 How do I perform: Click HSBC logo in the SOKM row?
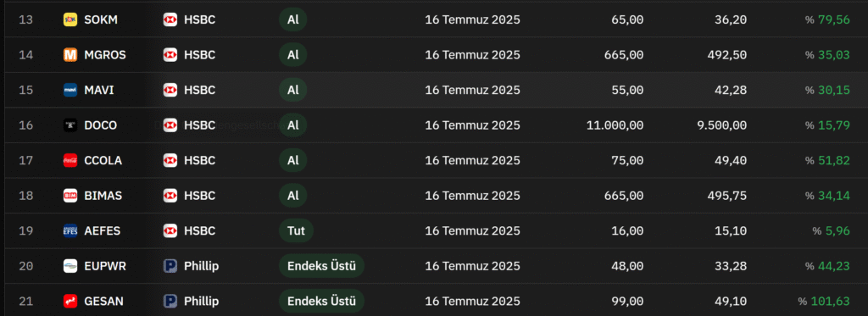coord(170,20)
